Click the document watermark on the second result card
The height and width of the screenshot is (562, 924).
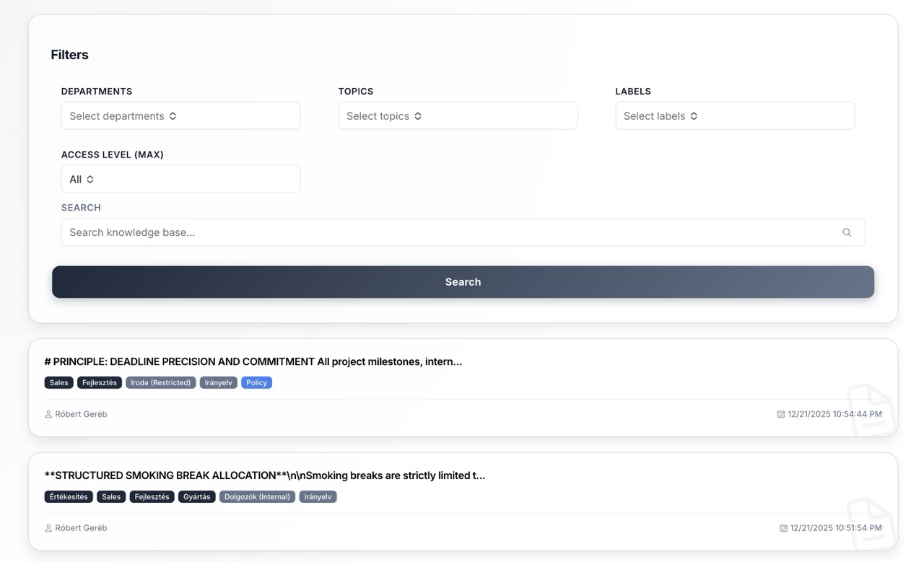(x=870, y=524)
